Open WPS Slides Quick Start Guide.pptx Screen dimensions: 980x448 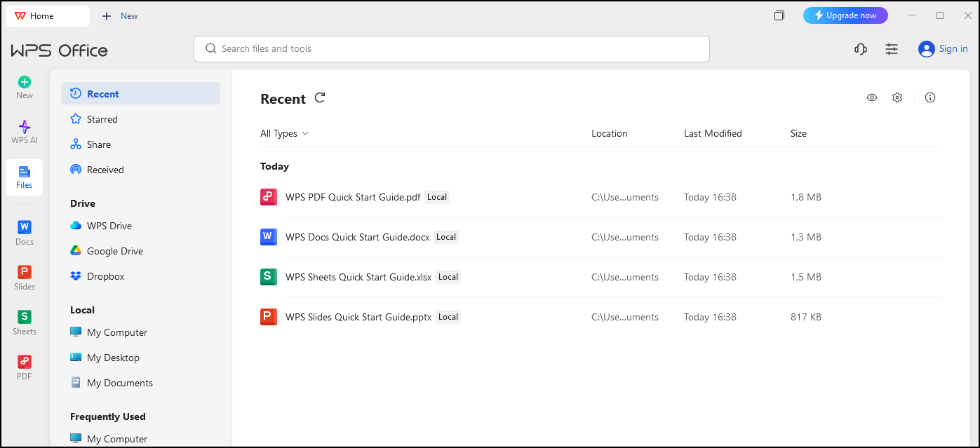click(358, 317)
